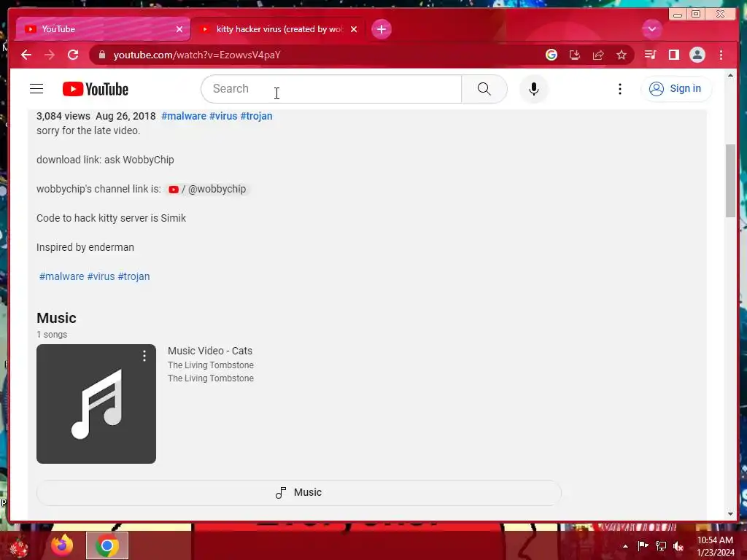
Task: Open Chrome profile avatar
Action: tap(697, 55)
